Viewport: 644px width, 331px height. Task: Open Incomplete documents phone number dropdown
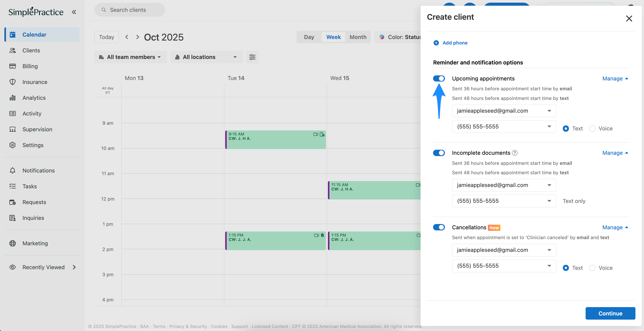[x=504, y=201]
